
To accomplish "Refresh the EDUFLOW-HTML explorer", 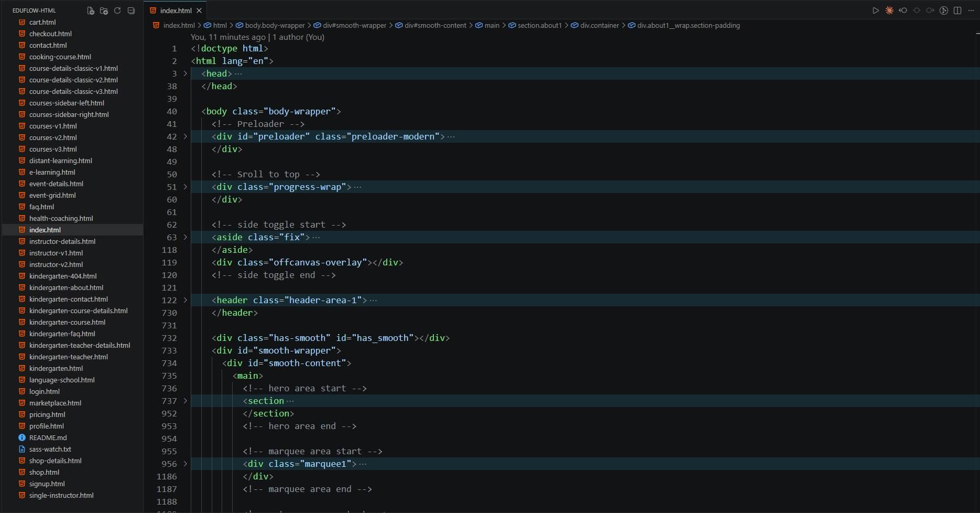I will [x=117, y=10].
